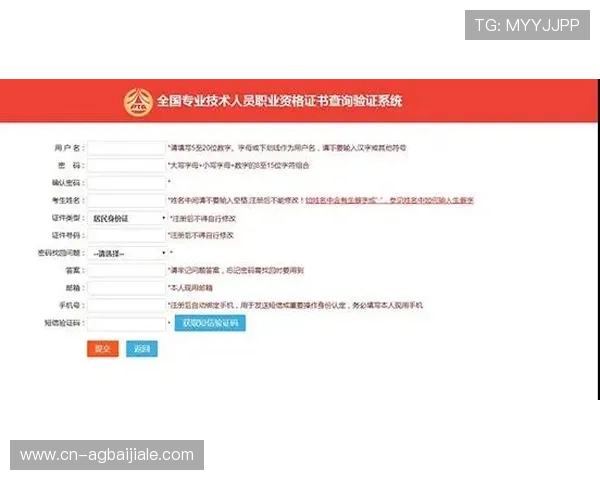Click the blue 获取短信验证码 button

pos(210,323)
